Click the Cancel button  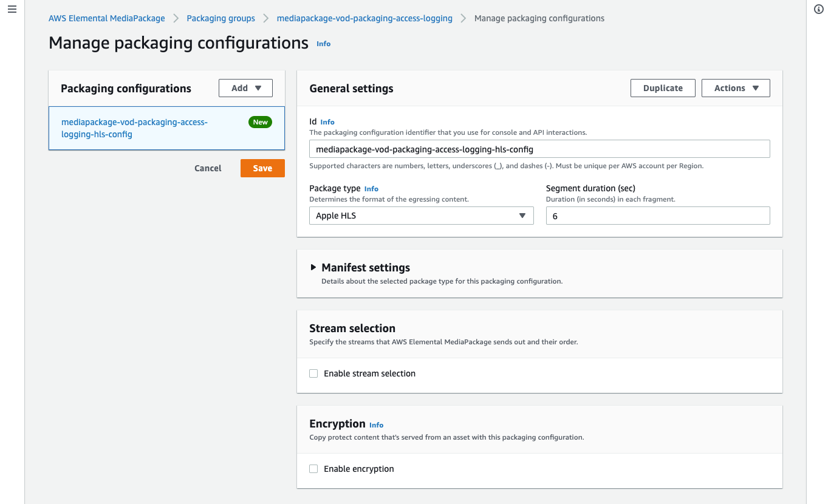(208, 168)
